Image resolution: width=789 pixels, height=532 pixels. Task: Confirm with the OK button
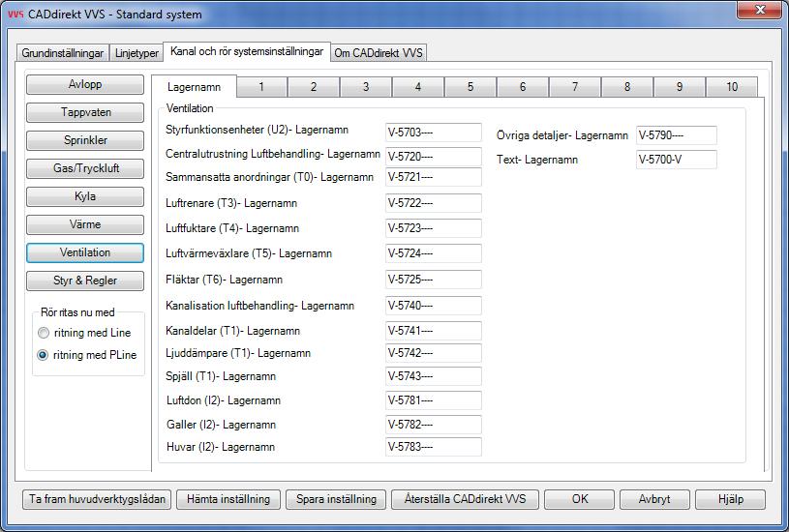[x=579, y=499]
